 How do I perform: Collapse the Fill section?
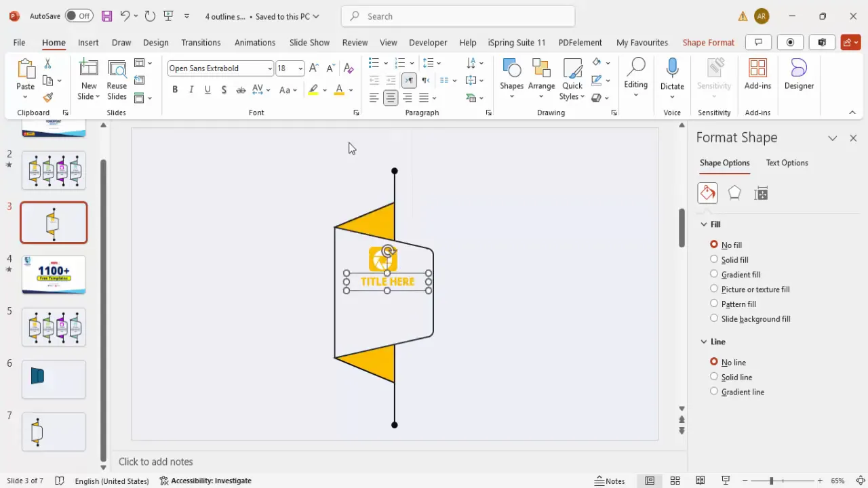coord(704,224)
